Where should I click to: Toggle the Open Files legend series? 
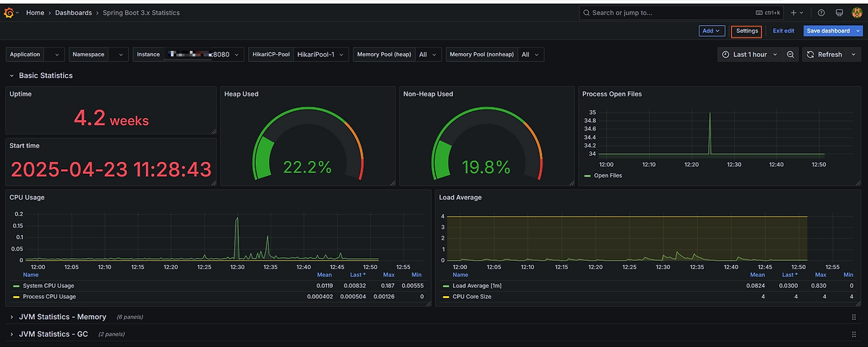point(608,175)
